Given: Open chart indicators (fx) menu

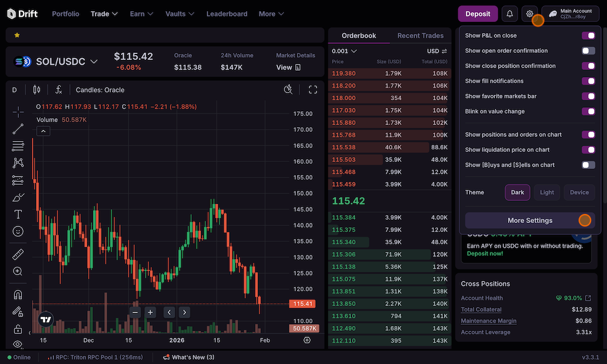Looking at the screenshot, I should click(59, 90).
